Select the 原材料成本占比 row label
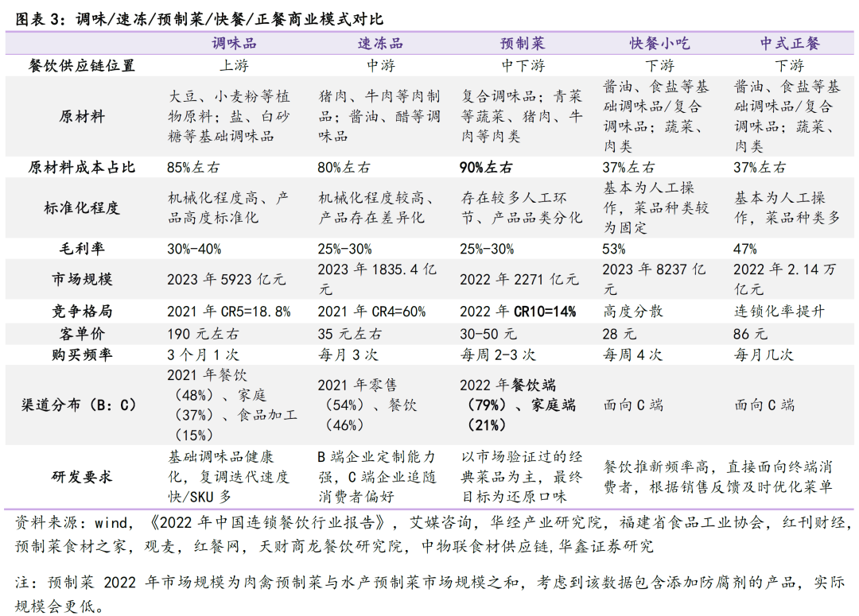 [82, 168]
